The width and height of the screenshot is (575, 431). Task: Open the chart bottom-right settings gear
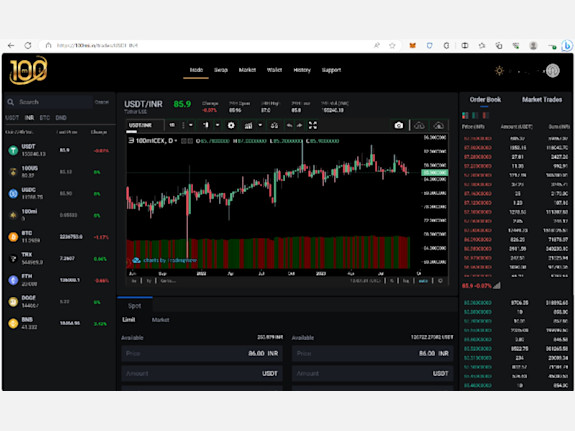pyautogui.click(x=440, y=281)
